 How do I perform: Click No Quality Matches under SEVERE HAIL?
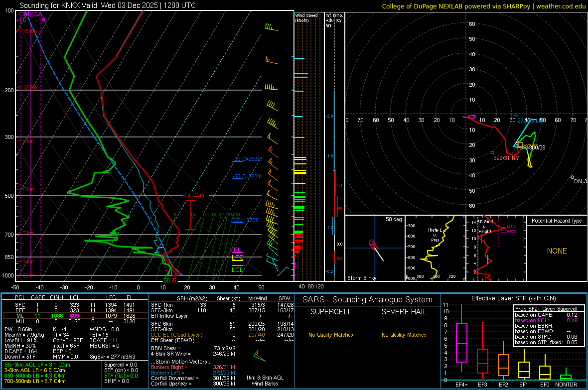(x=404, y=335)
